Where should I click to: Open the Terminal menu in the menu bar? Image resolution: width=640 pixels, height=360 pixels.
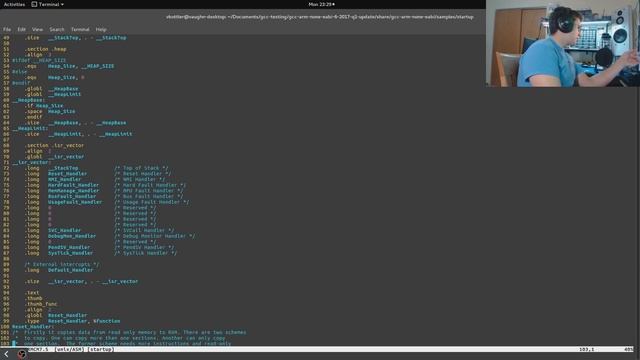[x=80, y=29]
